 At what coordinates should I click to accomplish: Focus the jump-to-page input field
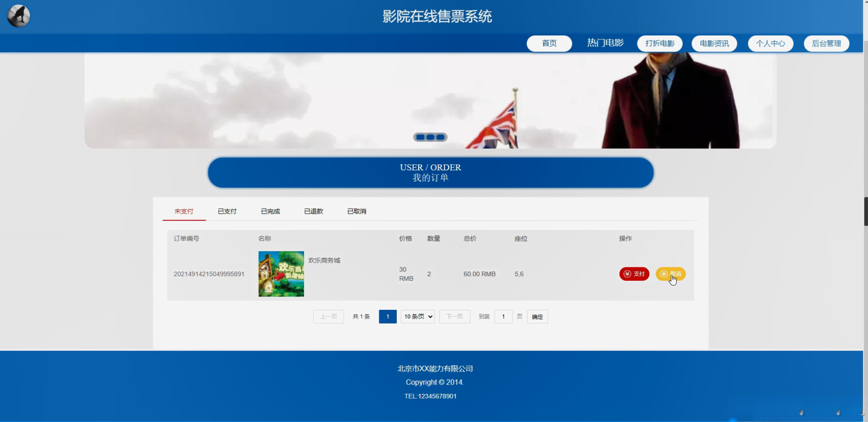pos(504,317)
